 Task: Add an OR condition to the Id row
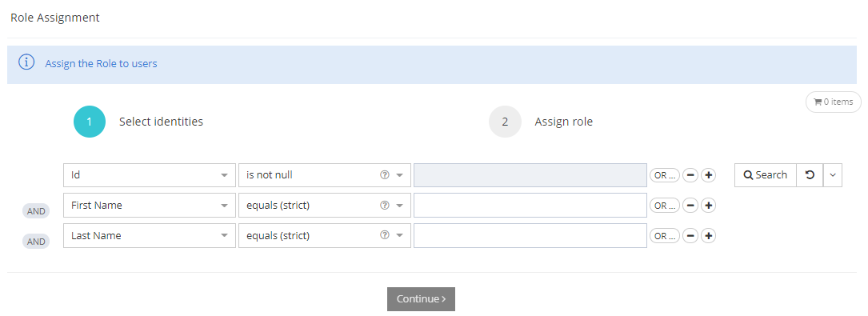[x=664, y=175]
